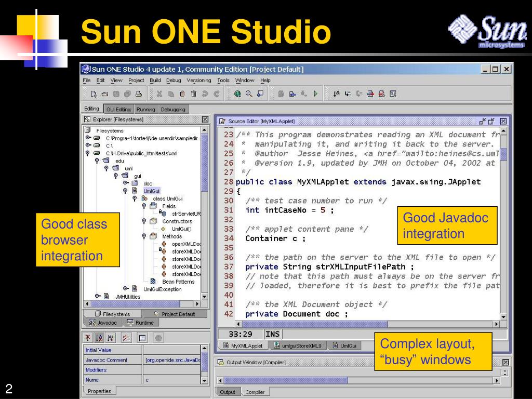
Task: Open the web browser globe icon
Action: click(237, 94)
